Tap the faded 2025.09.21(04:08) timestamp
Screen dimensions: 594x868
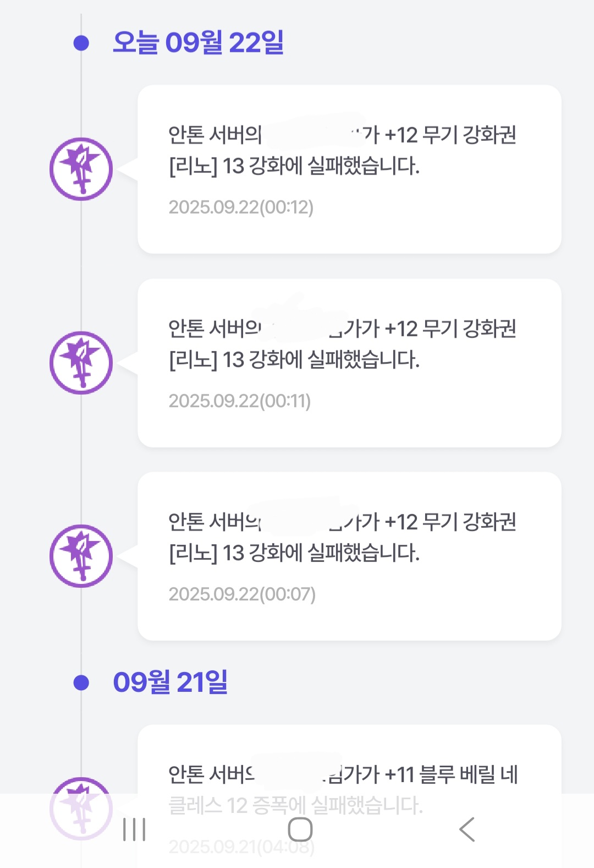pos(241,847)
